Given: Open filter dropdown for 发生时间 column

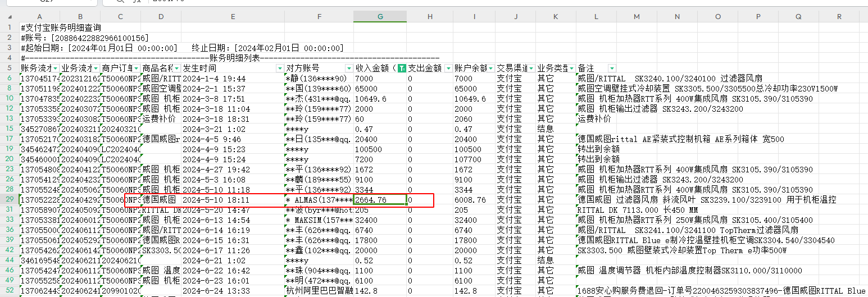Looking at the screenshot, I should 280,68.
